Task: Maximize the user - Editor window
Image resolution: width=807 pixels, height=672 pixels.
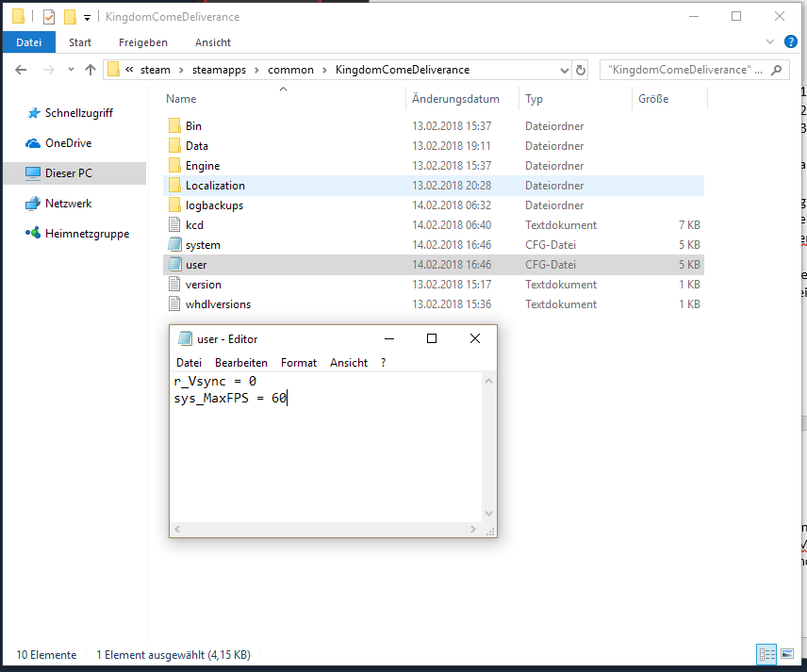Action: pos(432,338)
